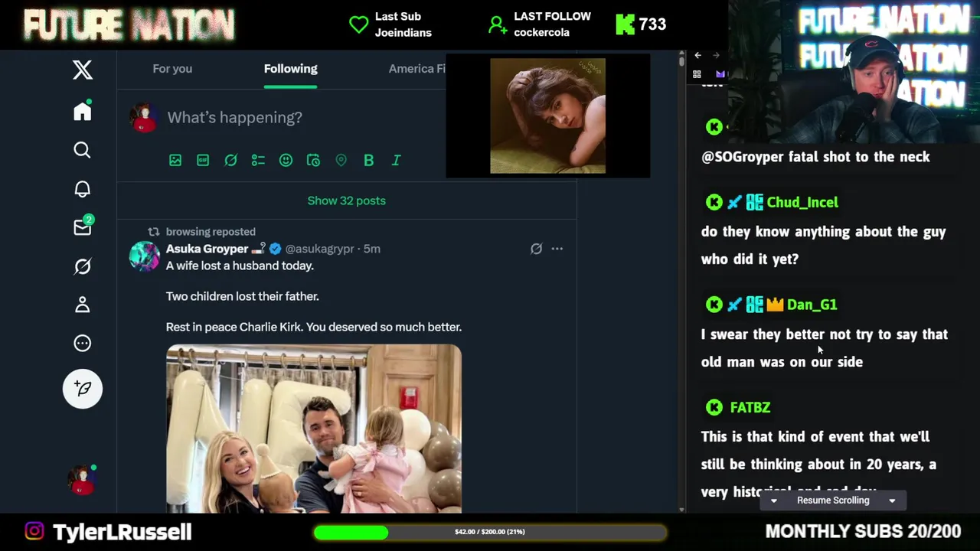Screen dimensions: 980x551
Task: Click Dan_G1's crown badge
Action: (x=775, y=305)
